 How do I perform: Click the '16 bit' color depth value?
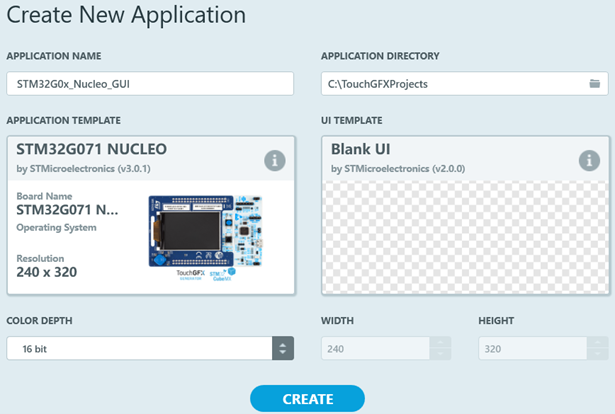(35, 349)
